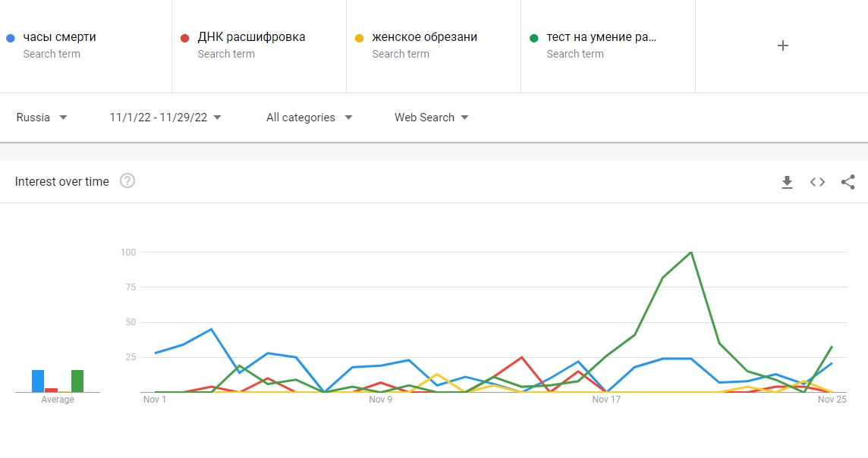Open the Russia region dropdown
The height and width of the screenshot is (458, 868).
tap(42, 118)
